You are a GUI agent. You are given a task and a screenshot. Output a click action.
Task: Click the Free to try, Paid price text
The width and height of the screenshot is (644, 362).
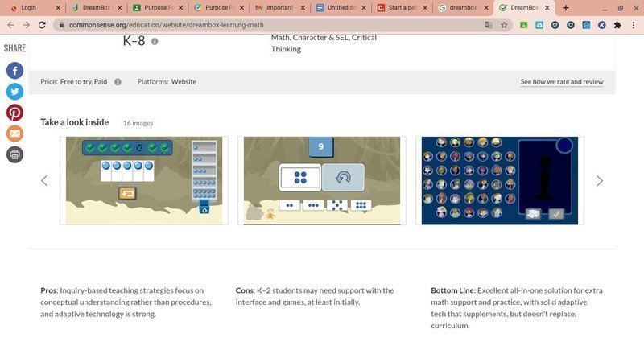point(84,82)
